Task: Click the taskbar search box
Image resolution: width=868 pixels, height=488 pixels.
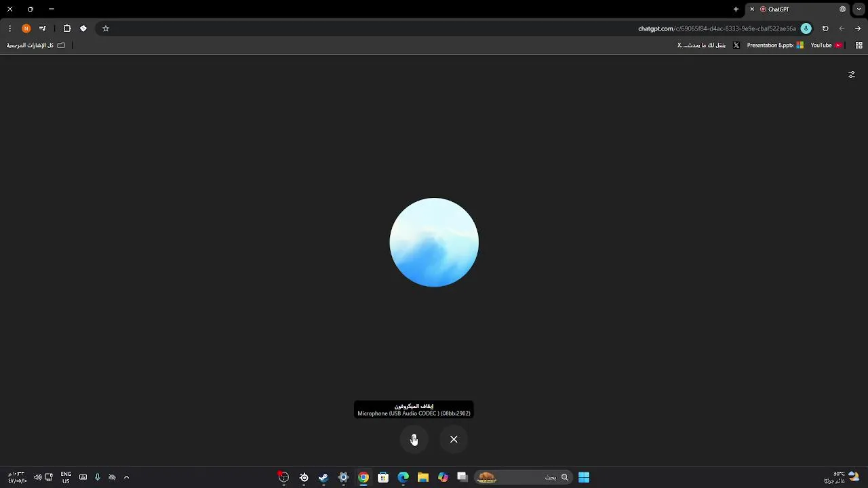Action: click(x=522, y=477)
